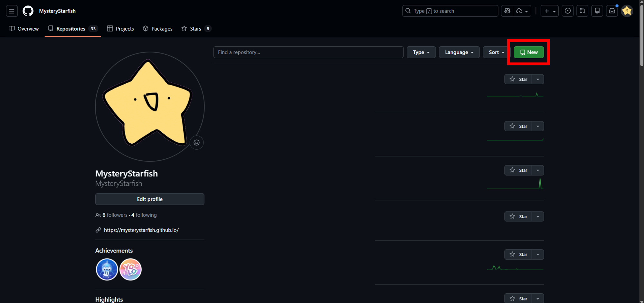The width and height of the screenshot is (644, 303).
Task: Open the notifications inbox icon
Action: 612,11
